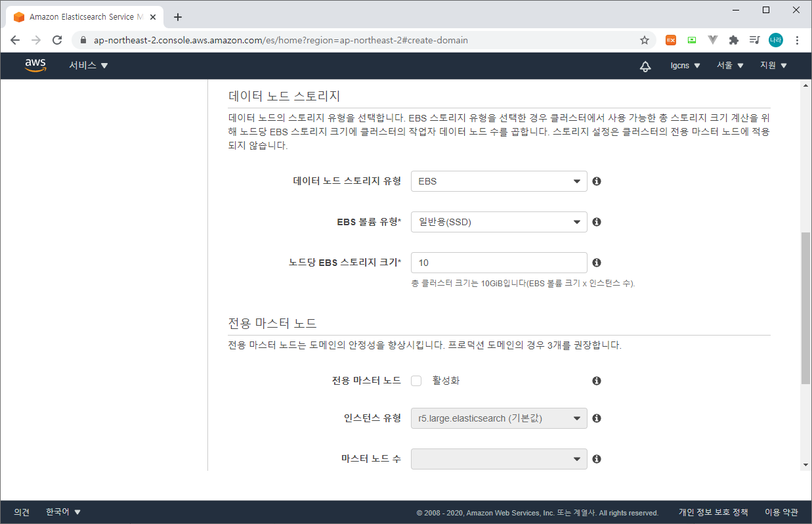Viewport: 812px width, 524px height.
Task: Click the orange extension icon in toolbar
Action: (x=671, y=40)
